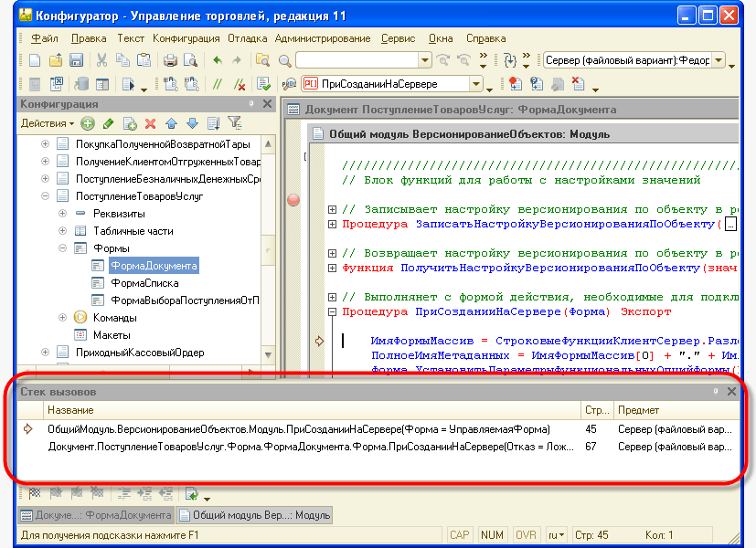
Task: Click the magnifier Find icon
Action: coord(284,60)
